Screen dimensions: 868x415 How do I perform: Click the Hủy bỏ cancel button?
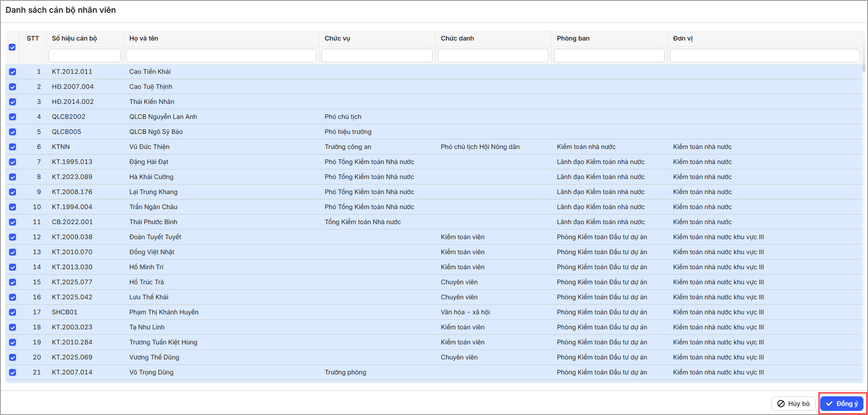coord(793,404)
